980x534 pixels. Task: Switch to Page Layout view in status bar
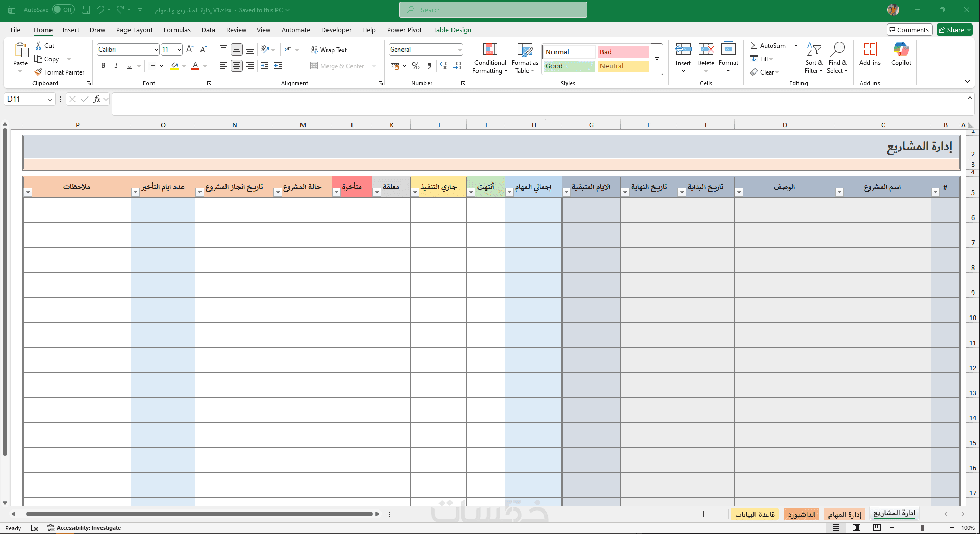tap(857, 527)
